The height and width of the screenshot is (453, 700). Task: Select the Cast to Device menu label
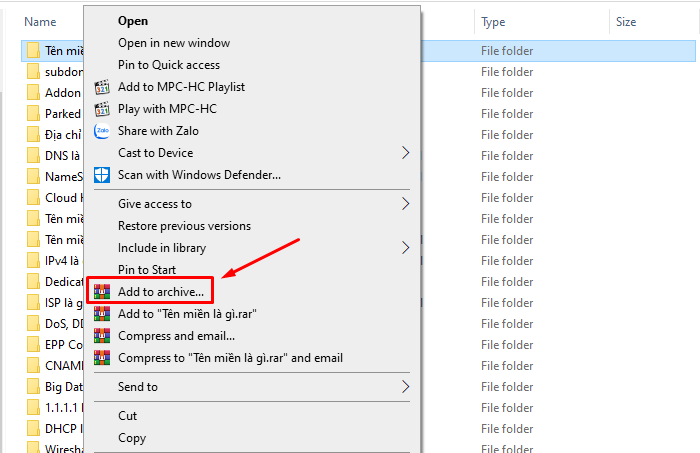click(155, 153)
